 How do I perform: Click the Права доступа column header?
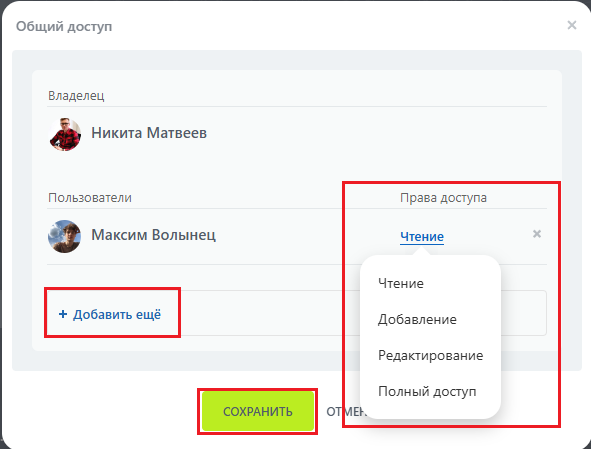443,198
